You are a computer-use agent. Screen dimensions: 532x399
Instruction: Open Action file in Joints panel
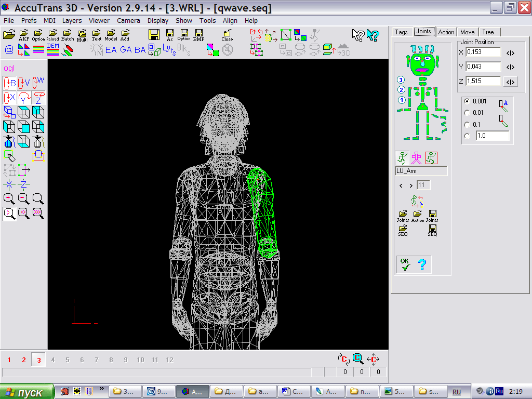(x=418, y=216)
